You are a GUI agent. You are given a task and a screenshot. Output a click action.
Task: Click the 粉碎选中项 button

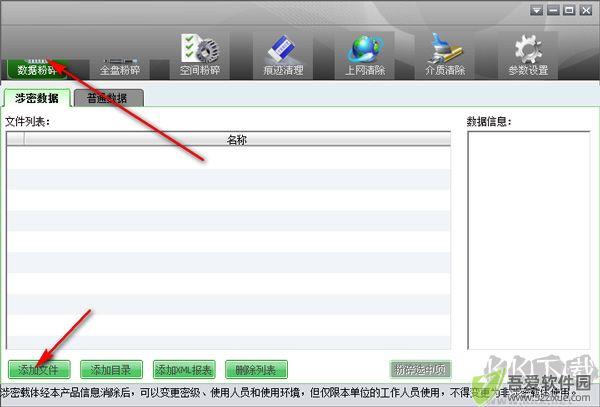[x=421, y=370]
